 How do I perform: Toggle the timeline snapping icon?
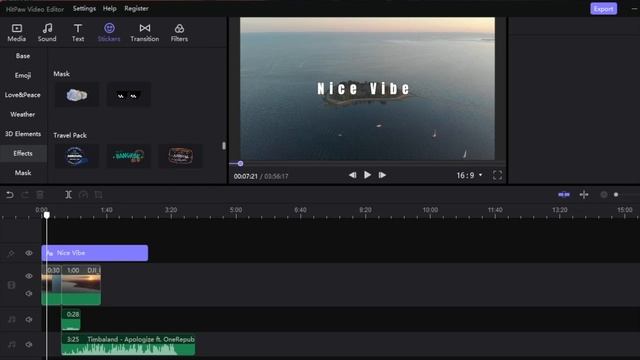point(564,195)
